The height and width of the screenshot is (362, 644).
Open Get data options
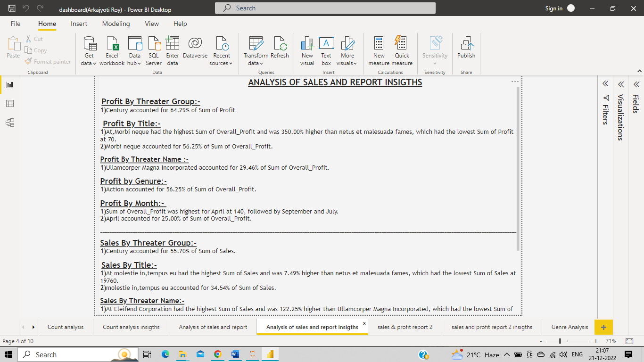pos(88,50)
